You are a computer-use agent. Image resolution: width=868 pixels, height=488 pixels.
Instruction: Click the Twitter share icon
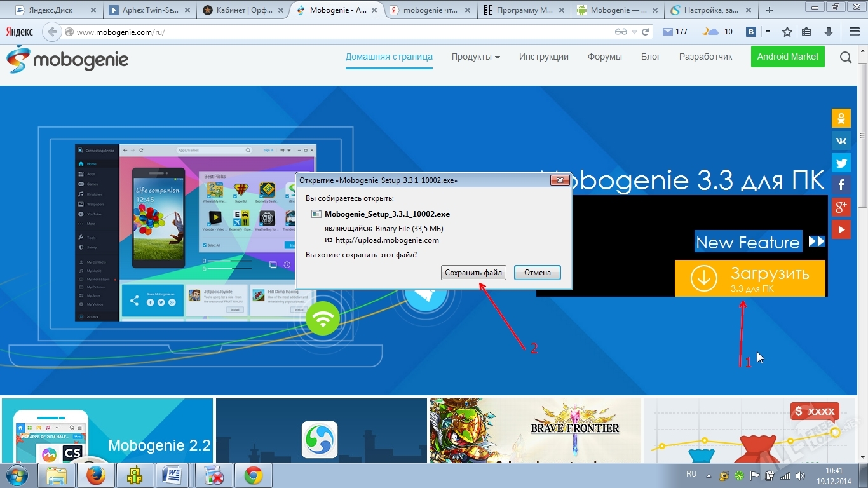tap(841, 163)
